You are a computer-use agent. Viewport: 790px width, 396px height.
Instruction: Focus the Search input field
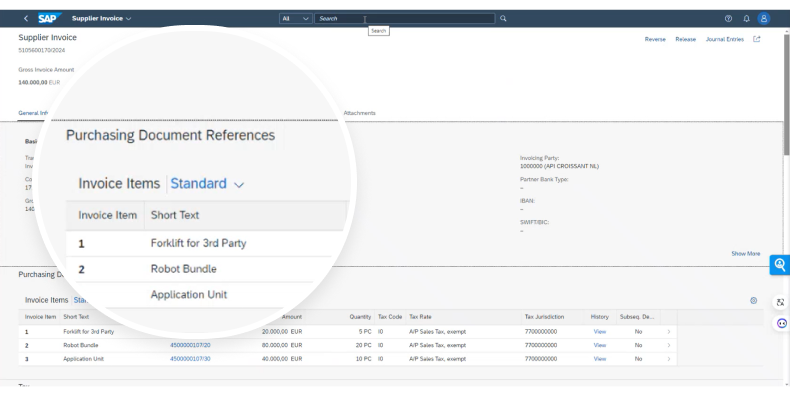[405, 18]
